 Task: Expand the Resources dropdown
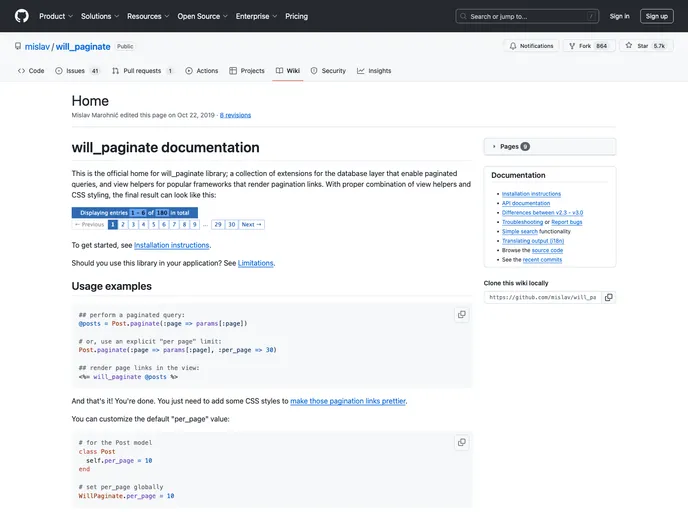tap(148, 16)
